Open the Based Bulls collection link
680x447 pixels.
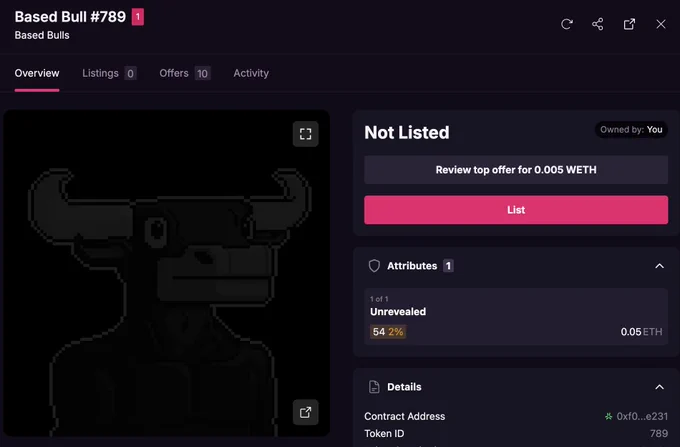click(42, 35)
